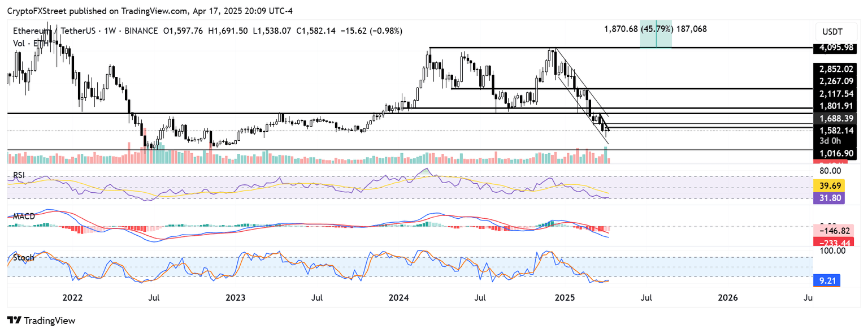
Task: Click the current price label 1,582.14
Action: coord(834,131)
